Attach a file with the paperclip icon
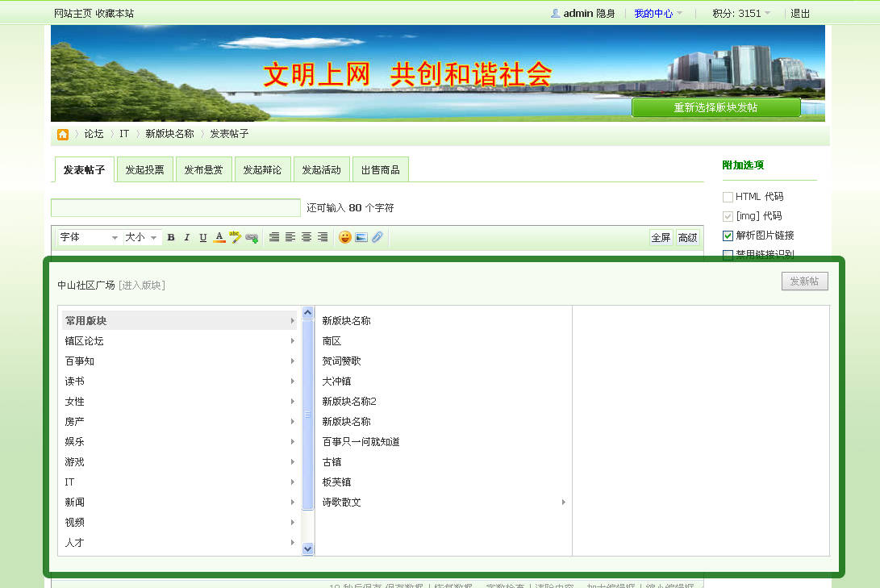880x588 pixels. [377, 236]
